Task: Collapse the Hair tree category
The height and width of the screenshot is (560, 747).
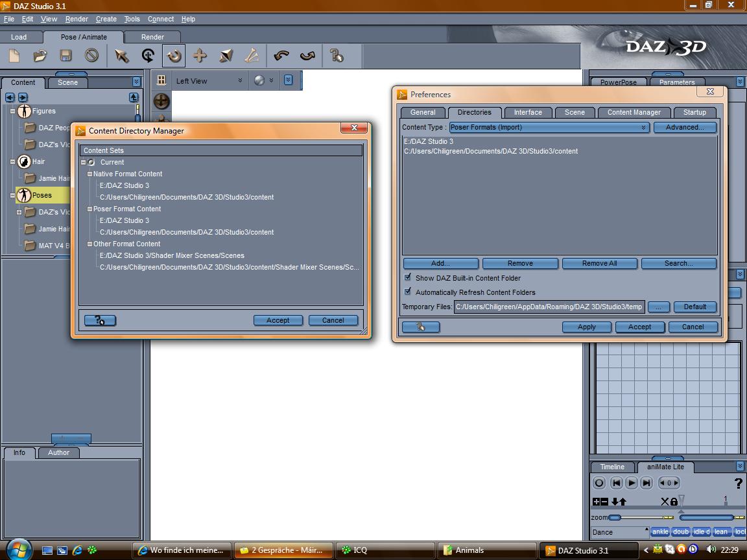Action: point(12,161)
